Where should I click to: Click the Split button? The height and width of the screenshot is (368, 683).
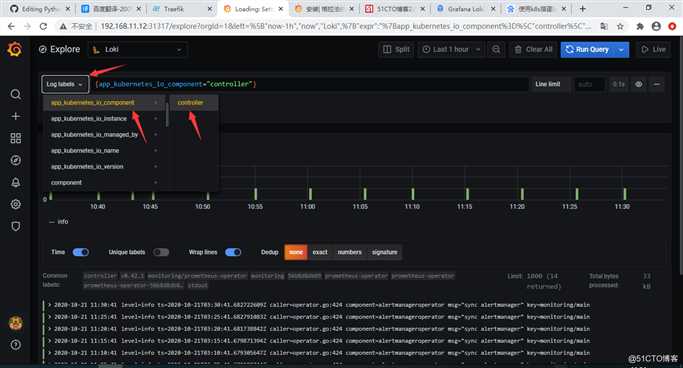tap(396, 50)
